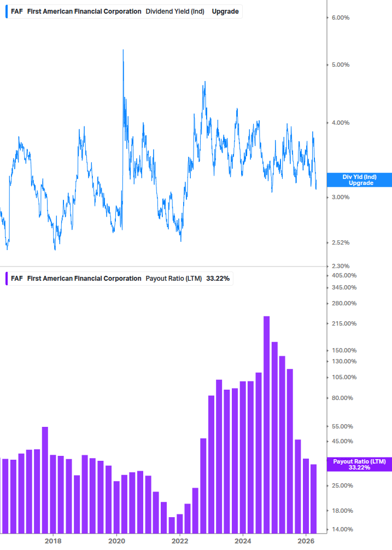The height and width of the screenshot is (550, 392).
Task: Click "Dividend Yield (Ind)" legend label
Action: tap(175, 11)
